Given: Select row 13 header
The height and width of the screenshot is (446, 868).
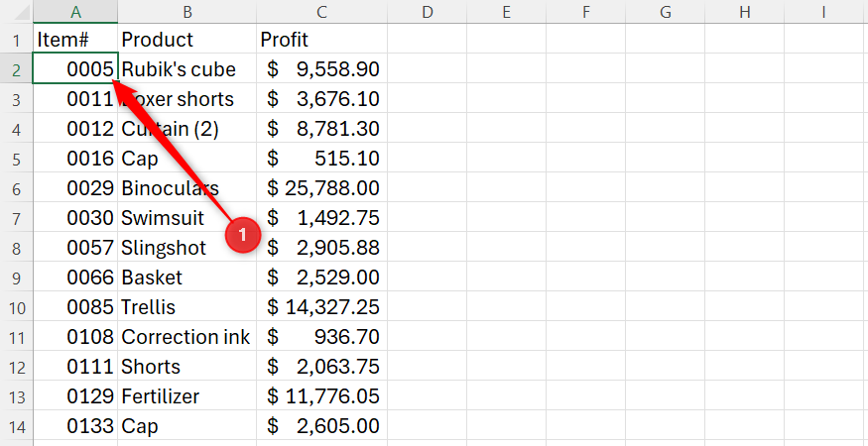Looking at the screenshot, I should [17, 396].
